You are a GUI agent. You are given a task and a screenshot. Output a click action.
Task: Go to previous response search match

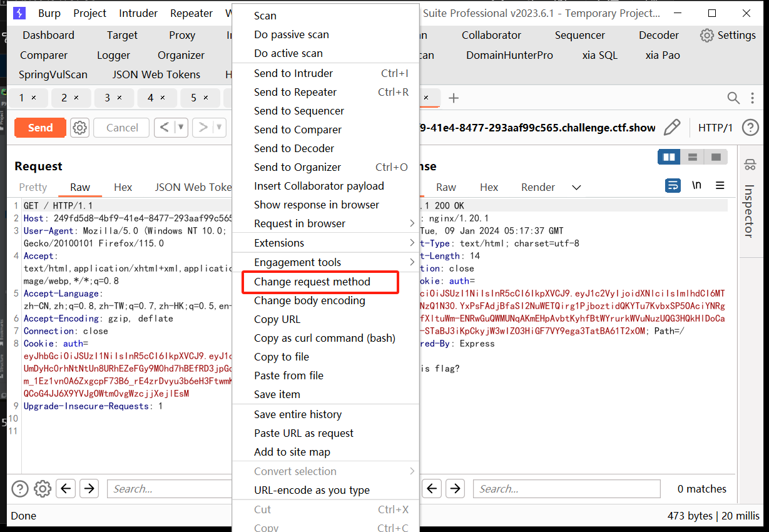432,489
